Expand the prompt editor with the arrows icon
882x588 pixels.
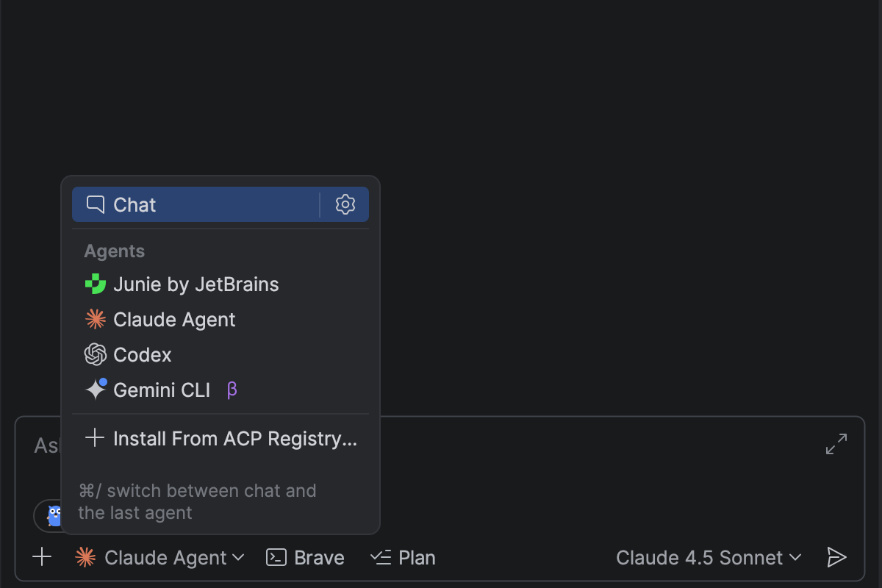[836, 444]
